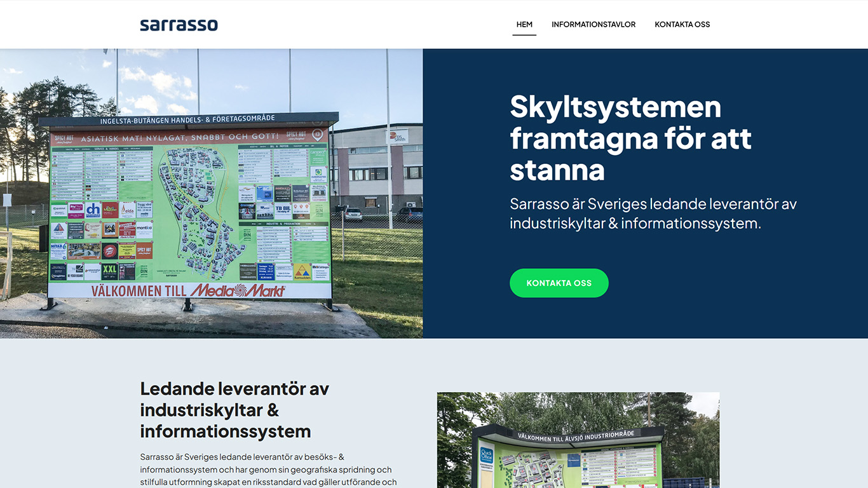Open the HEM menu item
The image size is (868, 488).
pyautogui.click(x=524, y=25)
